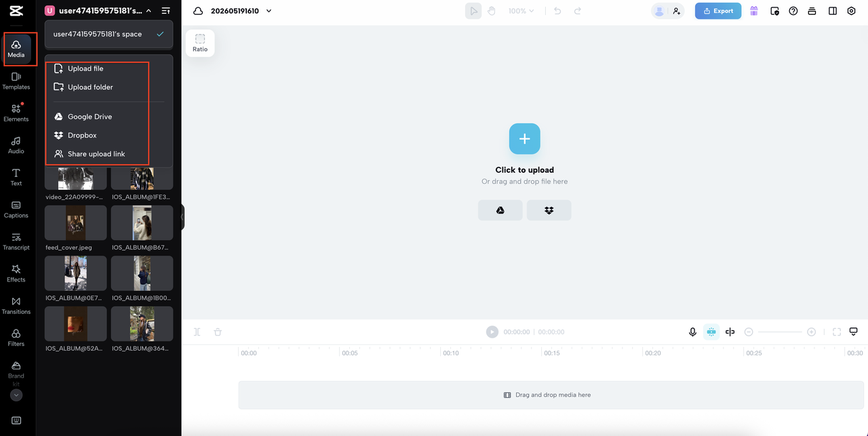Select the IOS_ALBUM@0E7 thumbnail
The width and height of the screenshot is (868, 436).
point(76,273)
